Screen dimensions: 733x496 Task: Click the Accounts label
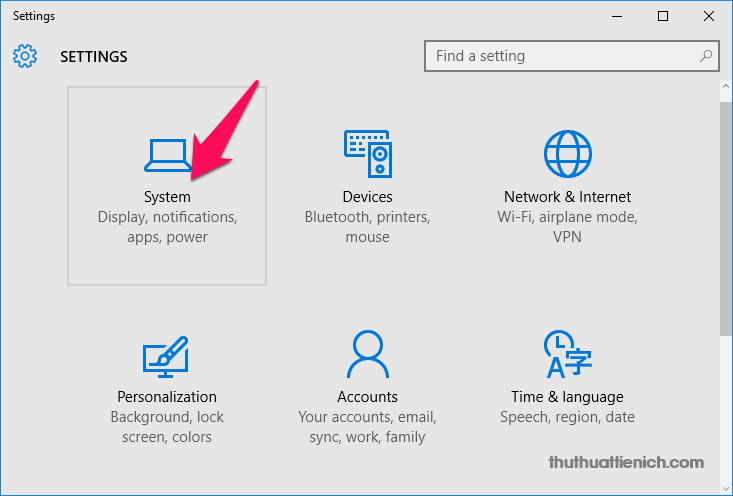coord(367,397)
